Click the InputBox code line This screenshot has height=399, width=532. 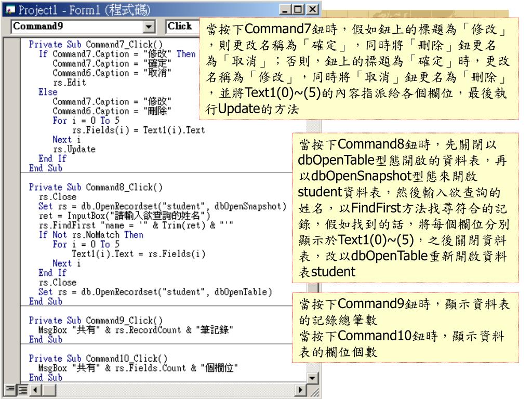[124, 216]
